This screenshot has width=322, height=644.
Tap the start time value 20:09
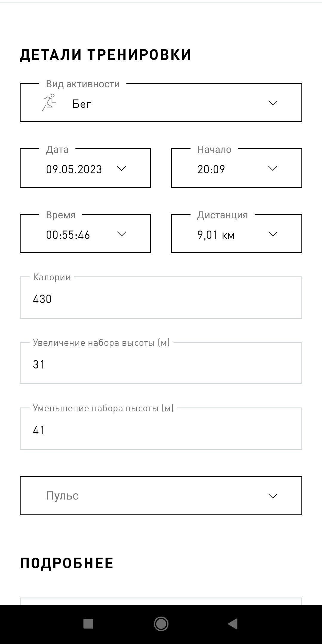[x=211, y=169]
